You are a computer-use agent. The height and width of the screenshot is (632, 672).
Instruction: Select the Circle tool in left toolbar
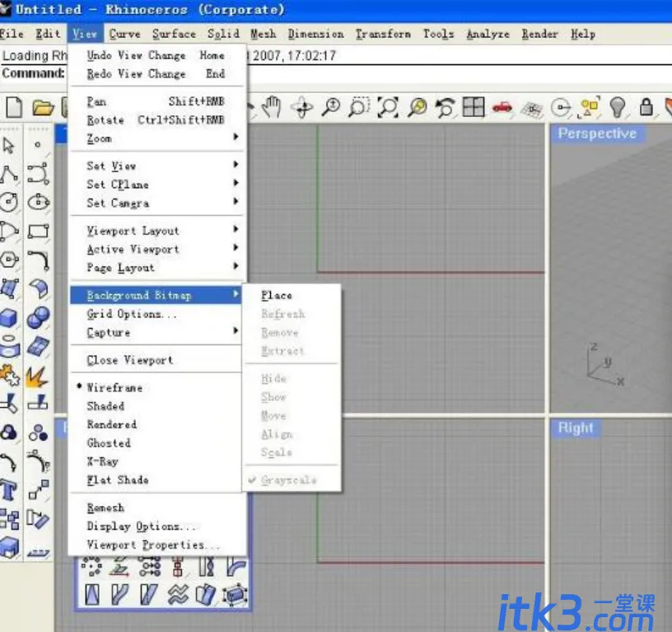click(9, 202)
